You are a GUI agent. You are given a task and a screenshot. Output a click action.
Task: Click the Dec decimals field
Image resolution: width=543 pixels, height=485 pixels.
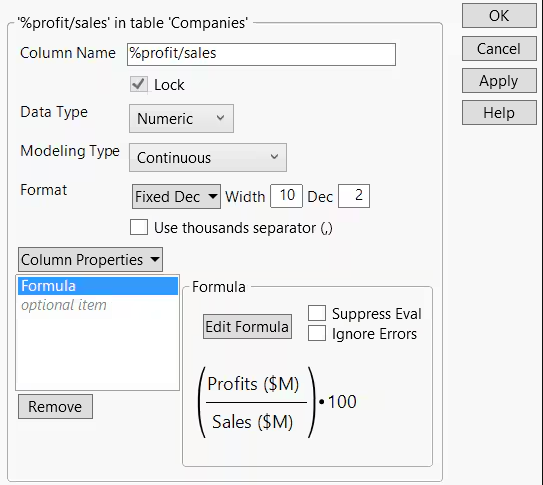(354, 196)
